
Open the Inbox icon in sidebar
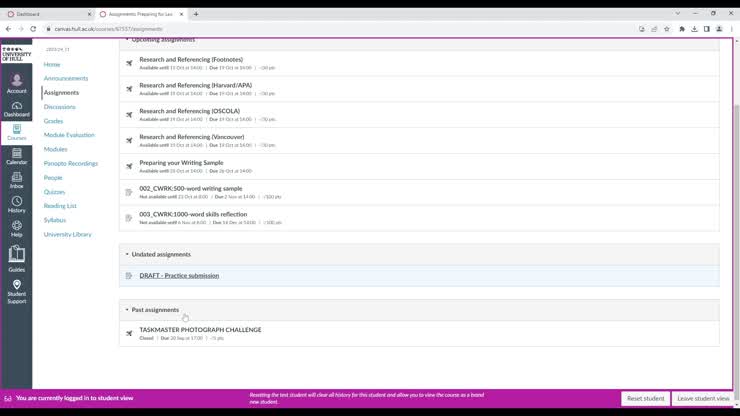(x=16, y=179)
